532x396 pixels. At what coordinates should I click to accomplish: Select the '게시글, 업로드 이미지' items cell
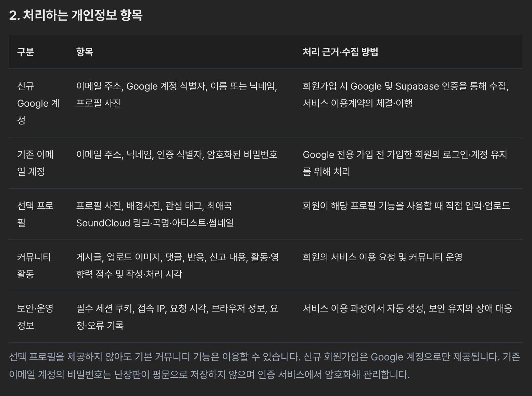178,265
